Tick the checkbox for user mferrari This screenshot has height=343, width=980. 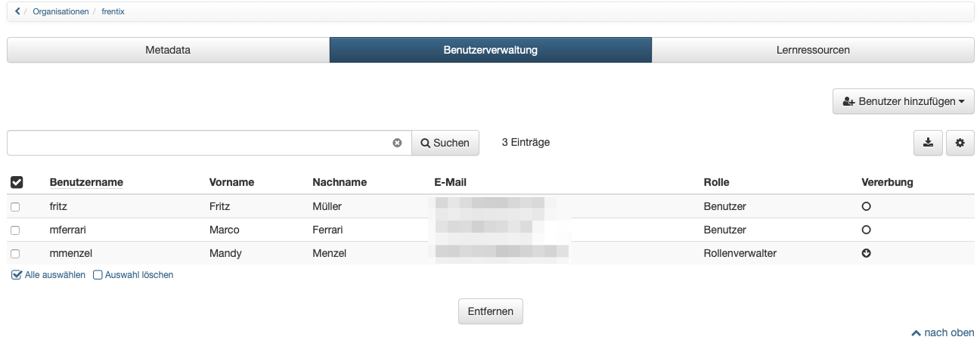(15, 230)
